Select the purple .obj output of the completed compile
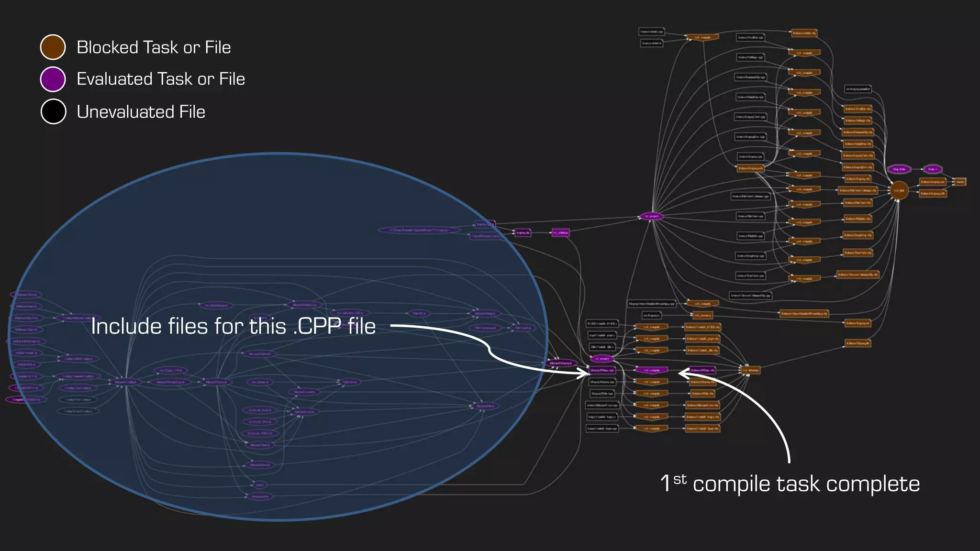980x551 pixels. (702, 370)
